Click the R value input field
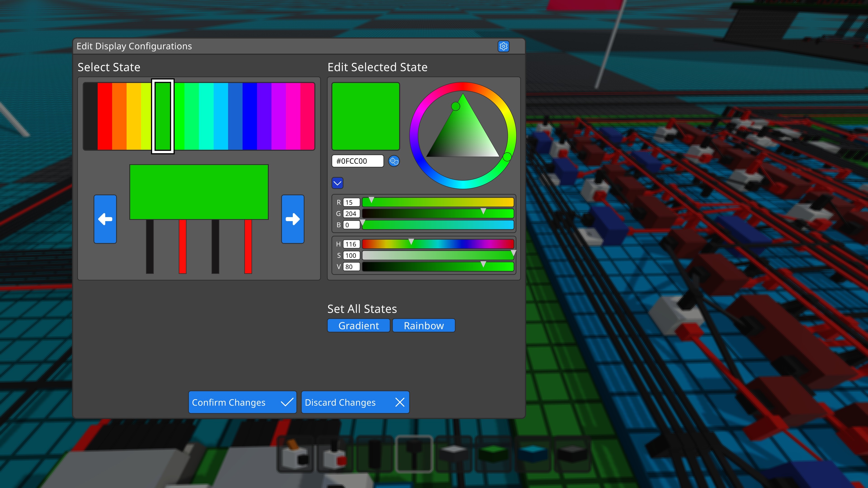The height and width of the screenshot is (488, 868). coord(351,202)
